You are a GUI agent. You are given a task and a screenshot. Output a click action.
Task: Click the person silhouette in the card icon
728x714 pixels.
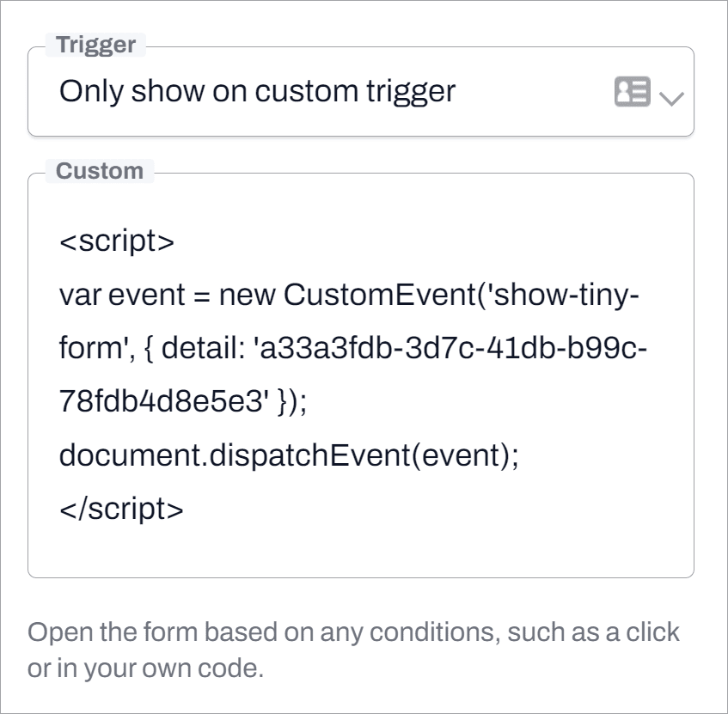click(626, 92)
